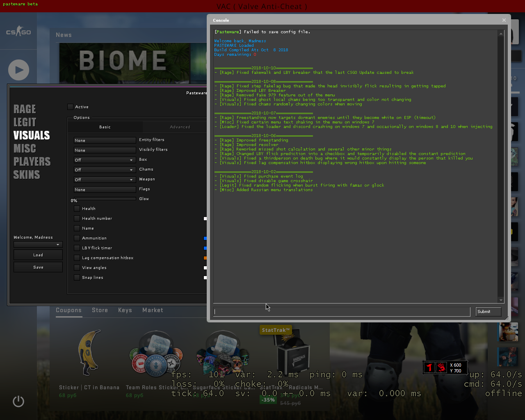Enable the Health checkbox
Viewport: 525px width, 420px height.
click(x=77, y=209)
